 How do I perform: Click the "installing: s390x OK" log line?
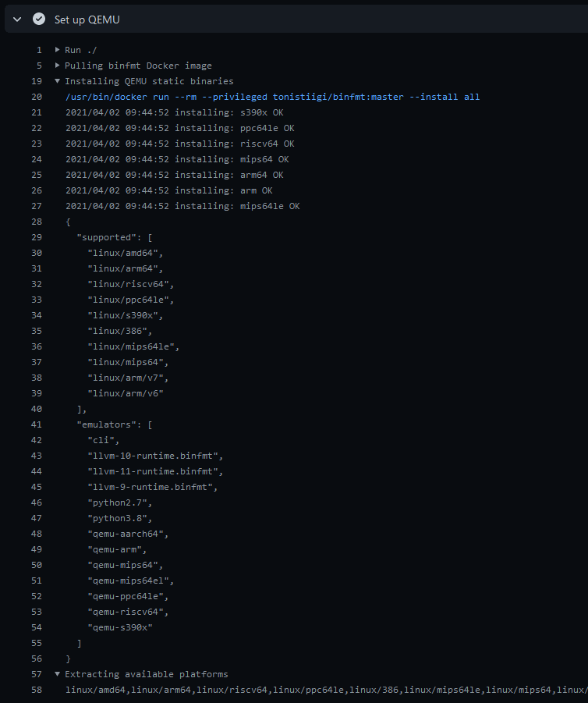175,112
